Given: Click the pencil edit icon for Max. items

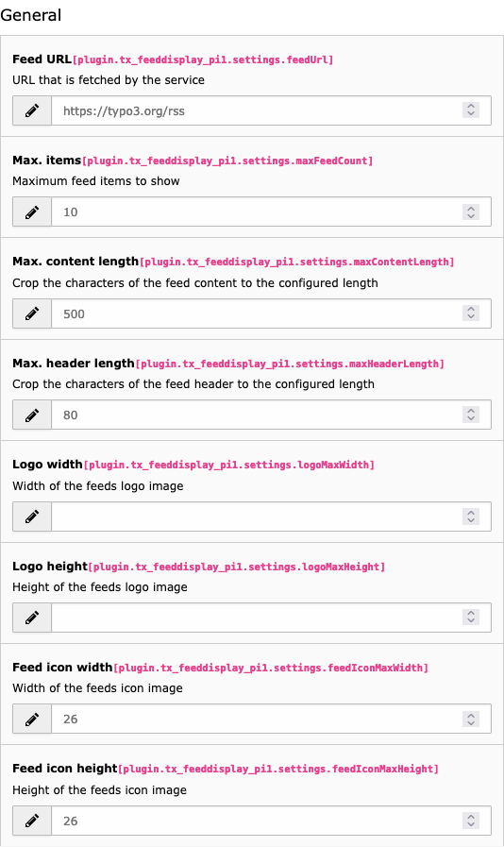Looking at the screenshot, I should pos(32,212).
